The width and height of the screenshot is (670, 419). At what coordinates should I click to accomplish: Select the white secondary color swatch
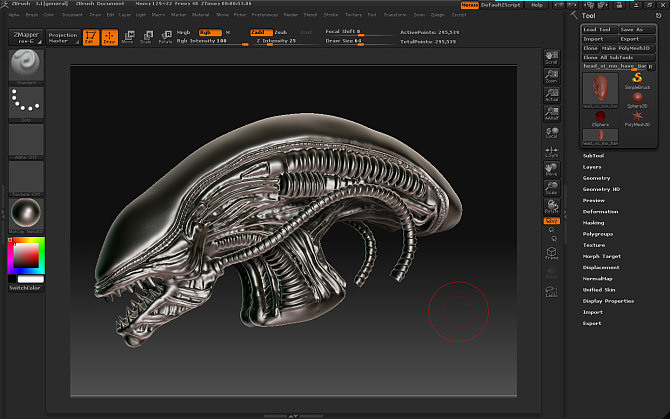coord(31,279)
